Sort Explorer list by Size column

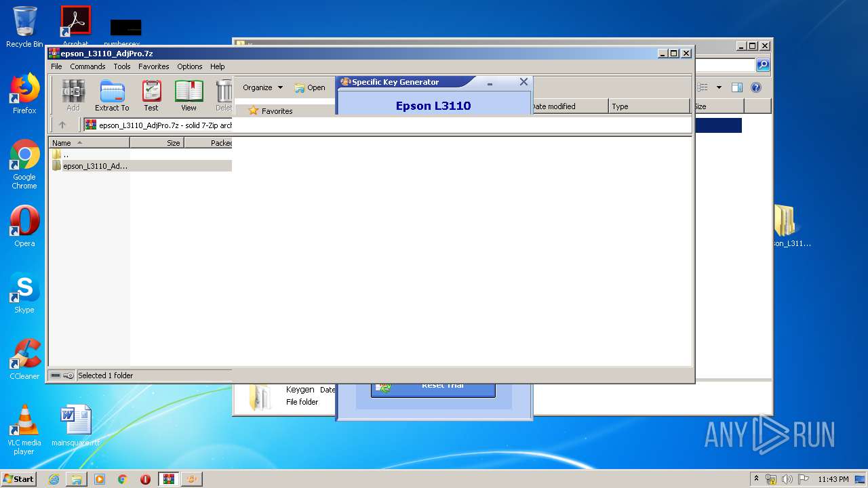(718, 106)
